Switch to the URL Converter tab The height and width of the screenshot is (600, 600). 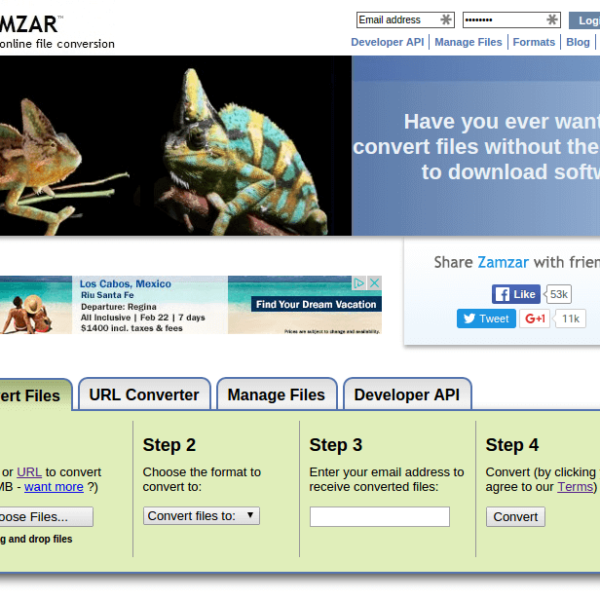(144, 395)
